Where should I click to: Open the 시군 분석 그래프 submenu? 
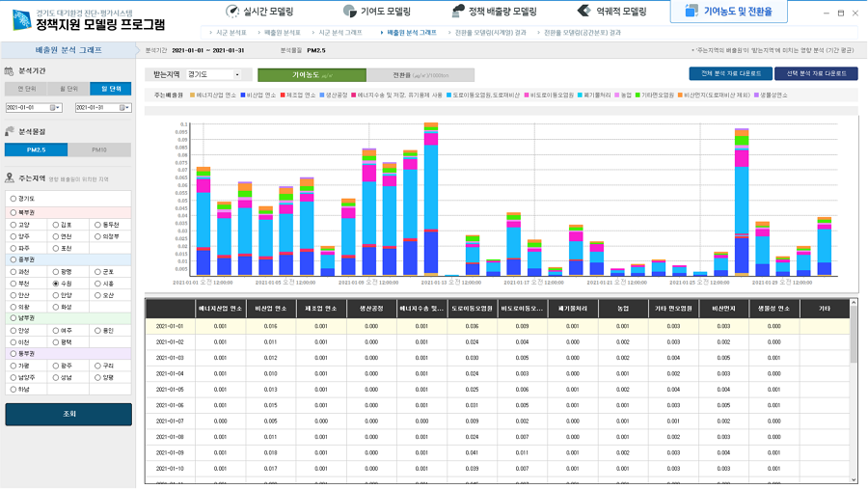click(x=340, y=33)
